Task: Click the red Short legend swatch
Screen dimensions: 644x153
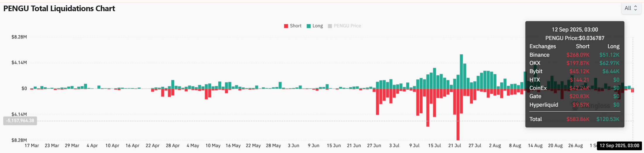Action: click(x=286, y=26)
